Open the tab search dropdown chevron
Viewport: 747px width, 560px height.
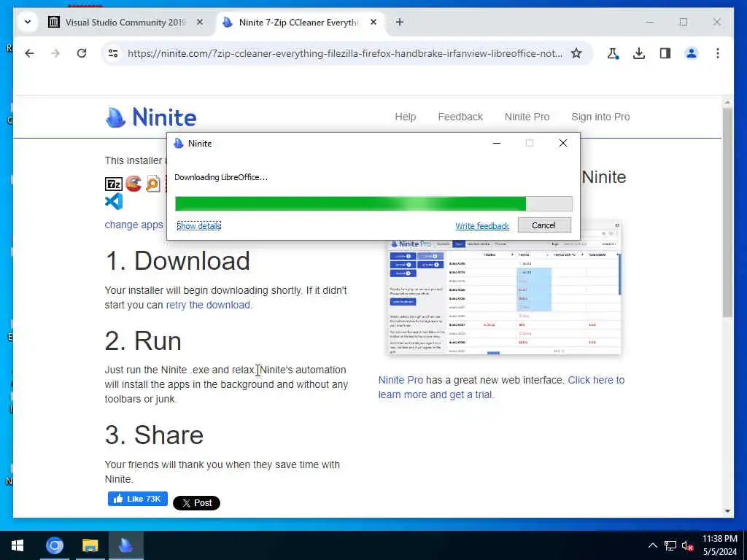28,22
